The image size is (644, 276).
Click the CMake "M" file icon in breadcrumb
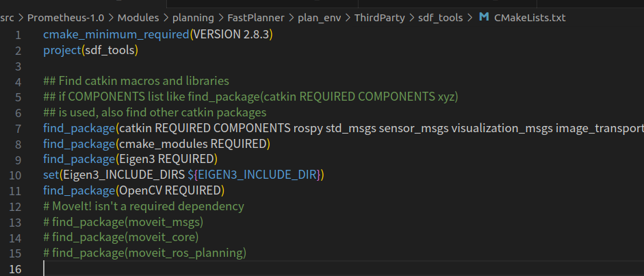(485, 17)
